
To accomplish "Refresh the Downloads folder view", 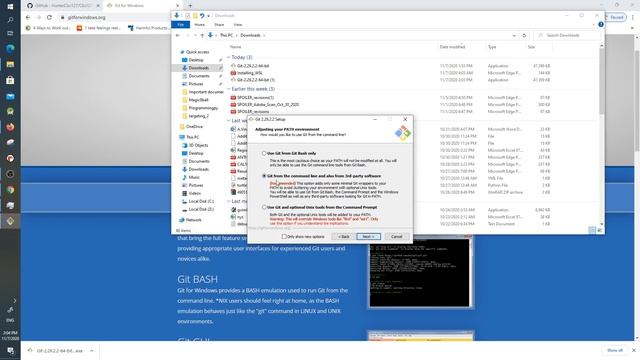I will tap(524, 36).
